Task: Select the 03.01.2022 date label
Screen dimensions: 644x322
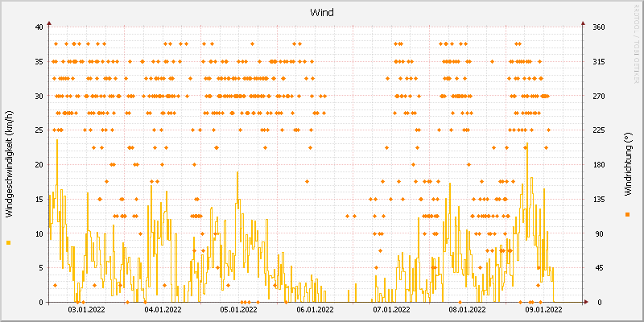Action: [x=87, y=309]
